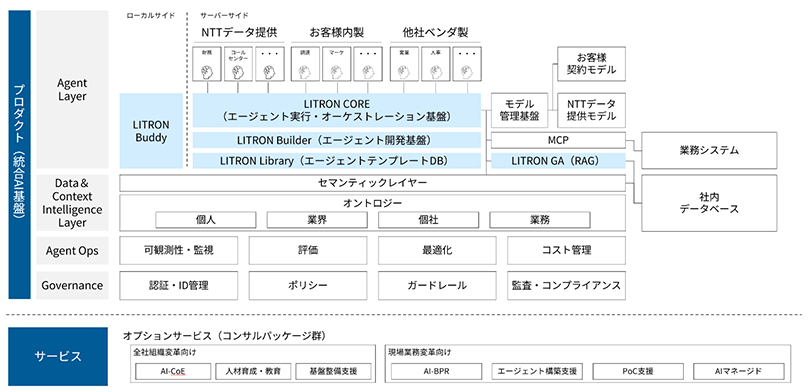Select the LITRON CORE orchestration block
810x392 pixels.
click(337, 111)
